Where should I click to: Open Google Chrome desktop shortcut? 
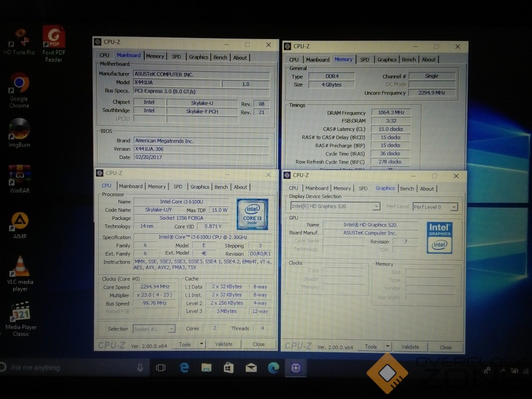tap(19, 91)
